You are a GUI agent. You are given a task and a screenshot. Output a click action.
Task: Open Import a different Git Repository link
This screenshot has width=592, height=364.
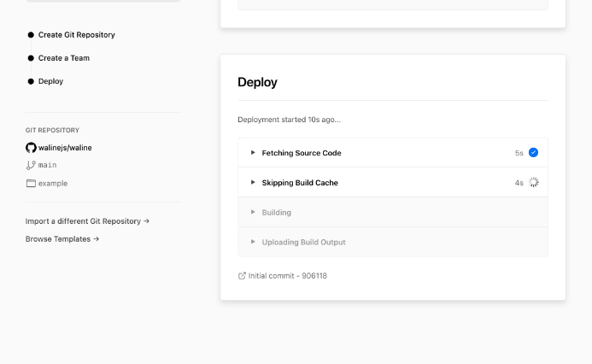[87, 221]
